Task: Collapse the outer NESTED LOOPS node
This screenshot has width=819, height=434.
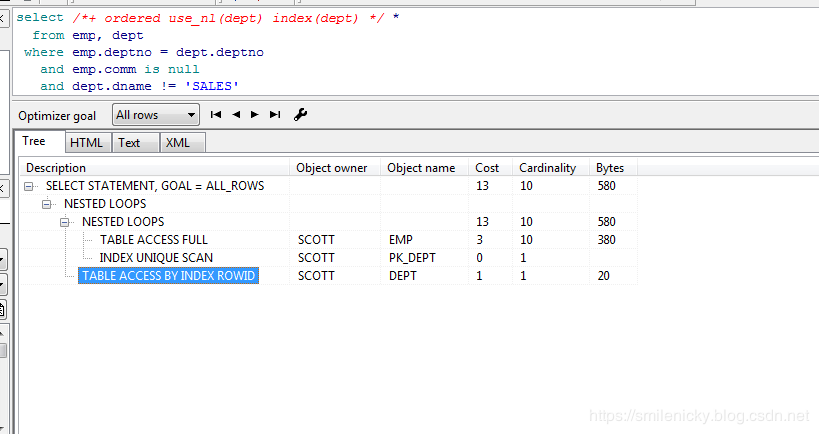Action: [x=46, y=204]
